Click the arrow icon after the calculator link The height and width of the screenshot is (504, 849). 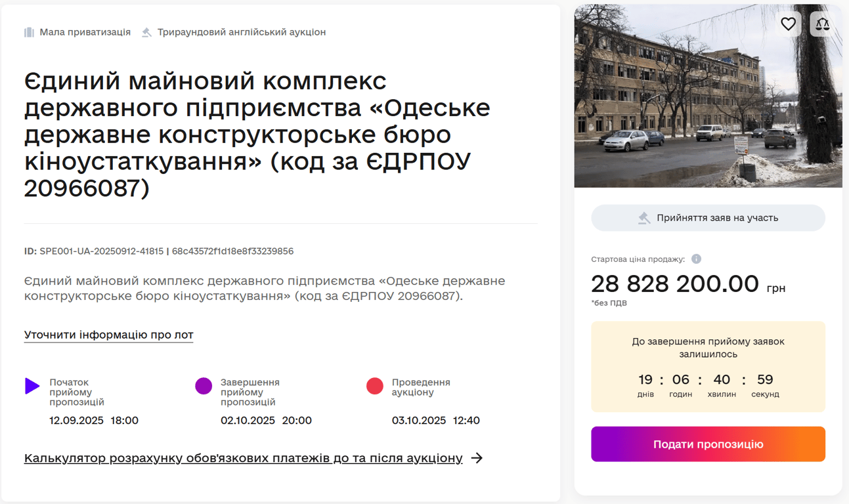pyautogui.click(x=477, y=458)
